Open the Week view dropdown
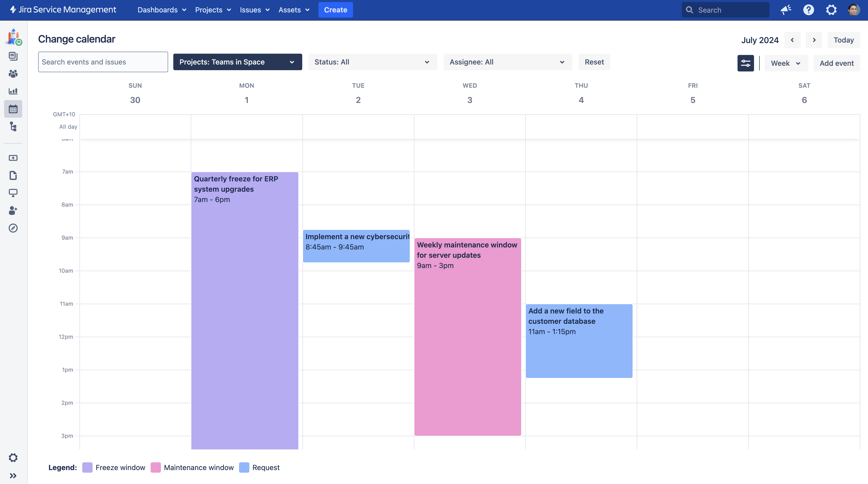Viewport: 868px width, 484px height. (x=786, y=63)
